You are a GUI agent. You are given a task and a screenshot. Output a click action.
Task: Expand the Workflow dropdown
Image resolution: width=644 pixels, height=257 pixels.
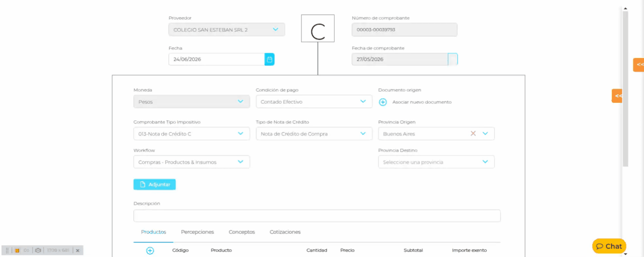coord(192,162)
